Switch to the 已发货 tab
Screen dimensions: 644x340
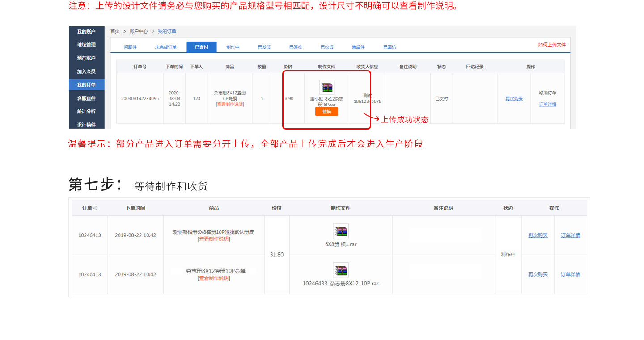point(264,47)
